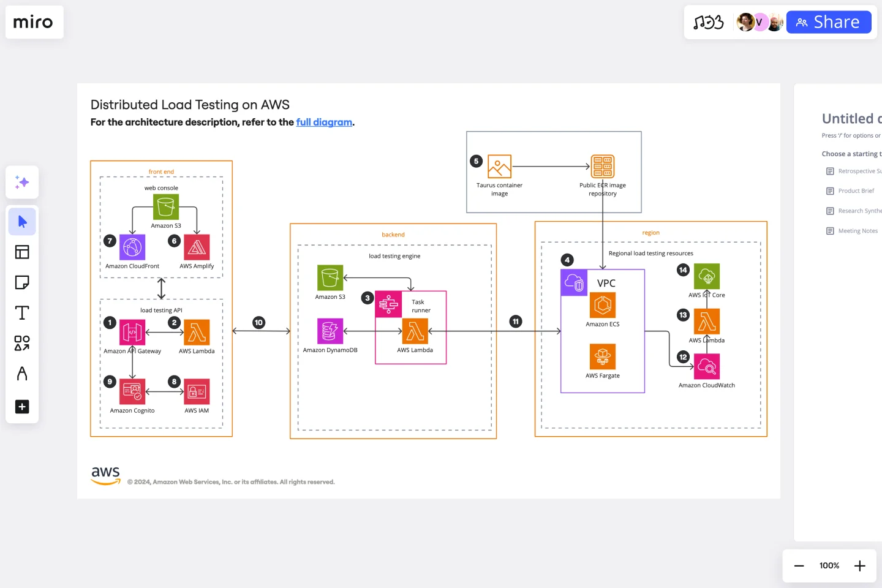
Task: Click the Regional load testing resources label
Action: coord(651,254)
